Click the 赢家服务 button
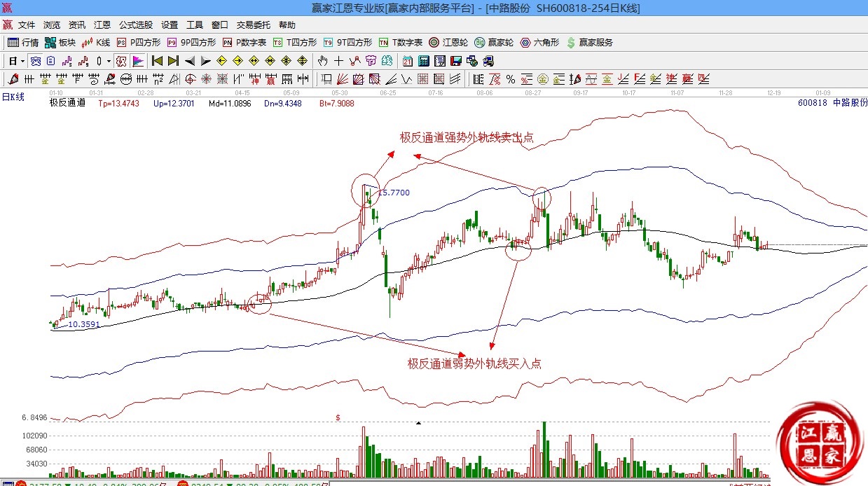 [589, 43]
